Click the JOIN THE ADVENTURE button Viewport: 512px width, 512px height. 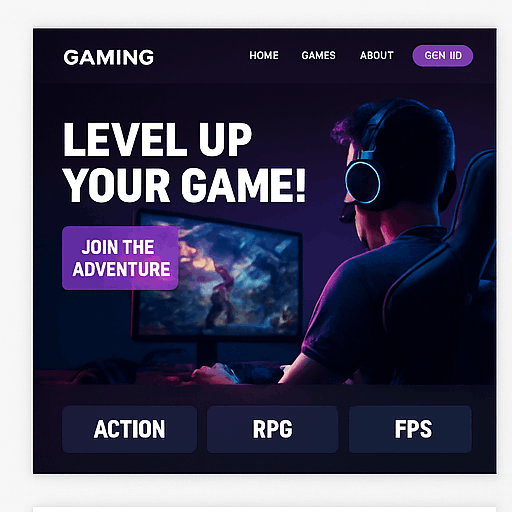point(120,258)
